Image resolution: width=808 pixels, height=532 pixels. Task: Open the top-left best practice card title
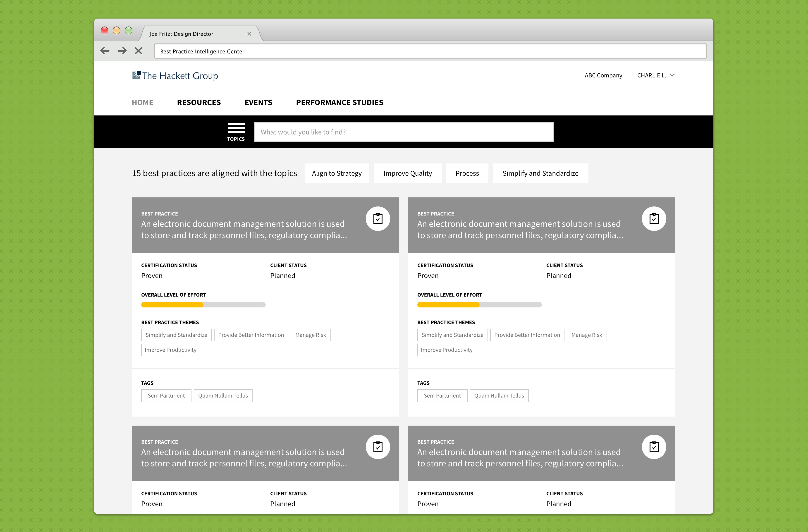point(244,230)
